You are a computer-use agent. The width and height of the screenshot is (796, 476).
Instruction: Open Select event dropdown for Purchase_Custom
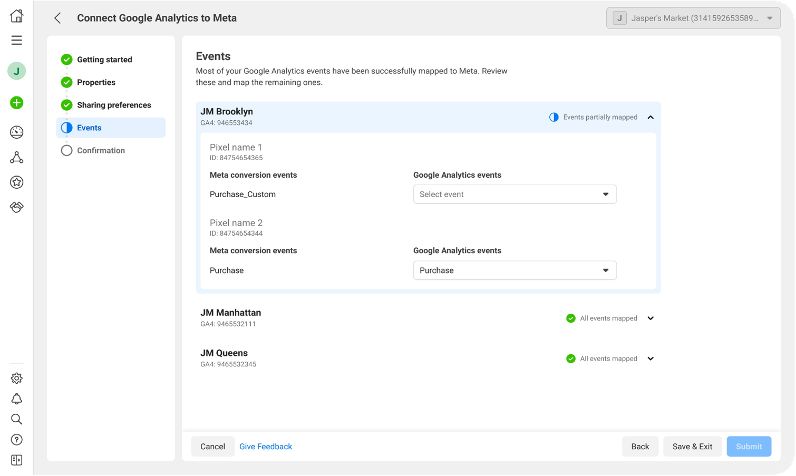pyautogui.click(x=515, y=194)
